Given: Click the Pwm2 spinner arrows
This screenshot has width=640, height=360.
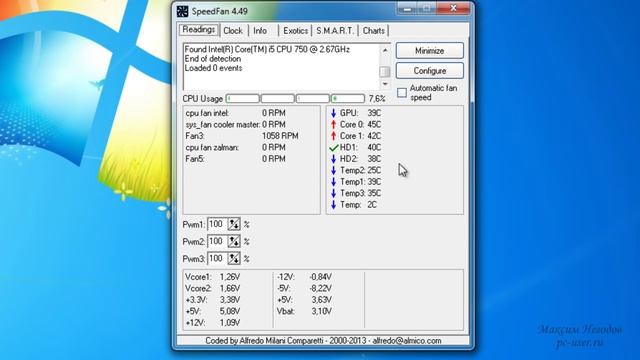Looking at the screenshot, I should click(234, 241).
